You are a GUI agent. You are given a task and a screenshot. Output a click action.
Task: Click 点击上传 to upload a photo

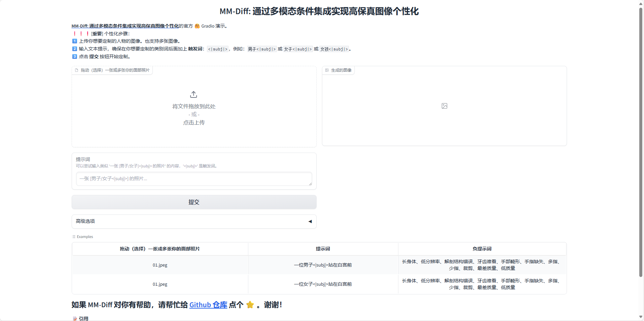(194, 123)
